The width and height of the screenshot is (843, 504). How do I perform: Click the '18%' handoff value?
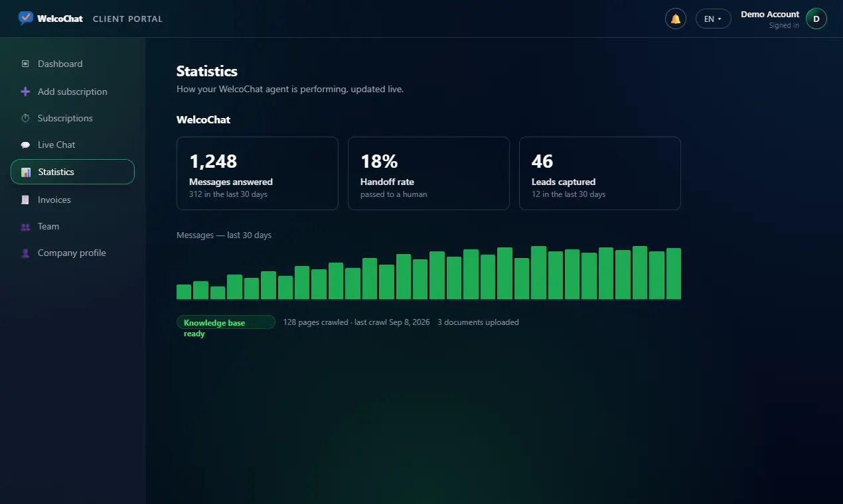point(379,161)
